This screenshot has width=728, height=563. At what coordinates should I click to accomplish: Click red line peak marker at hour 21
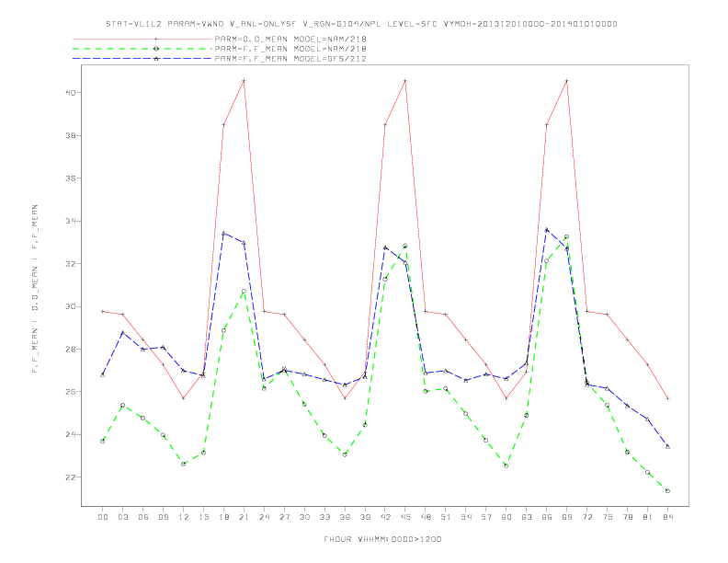[244, 81]
